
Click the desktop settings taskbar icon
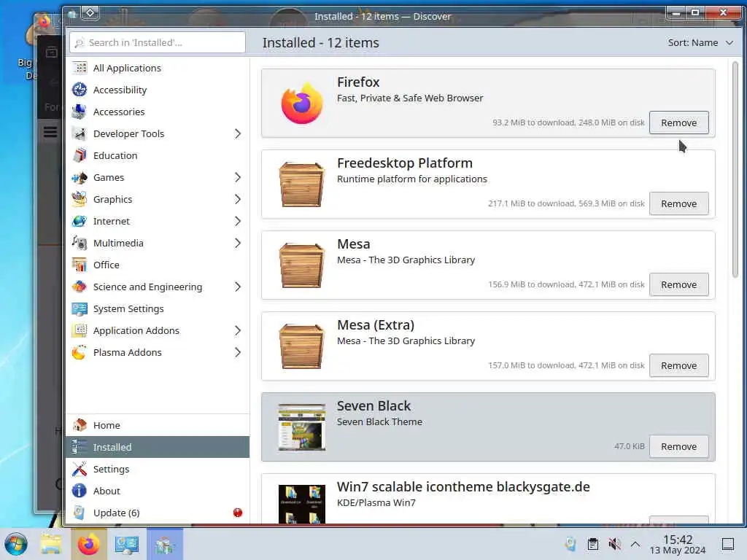tap(127, 544)
